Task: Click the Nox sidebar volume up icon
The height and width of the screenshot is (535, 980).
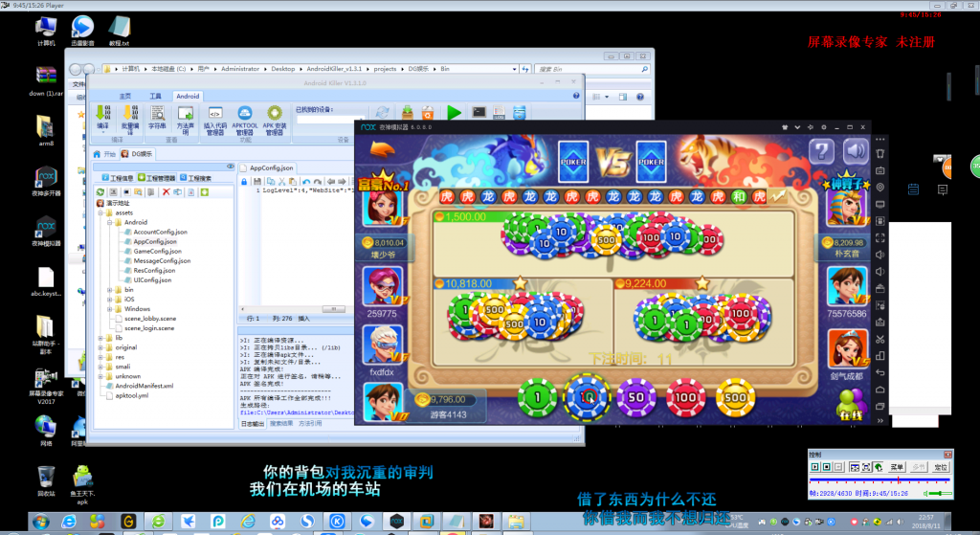Action: 880,255
